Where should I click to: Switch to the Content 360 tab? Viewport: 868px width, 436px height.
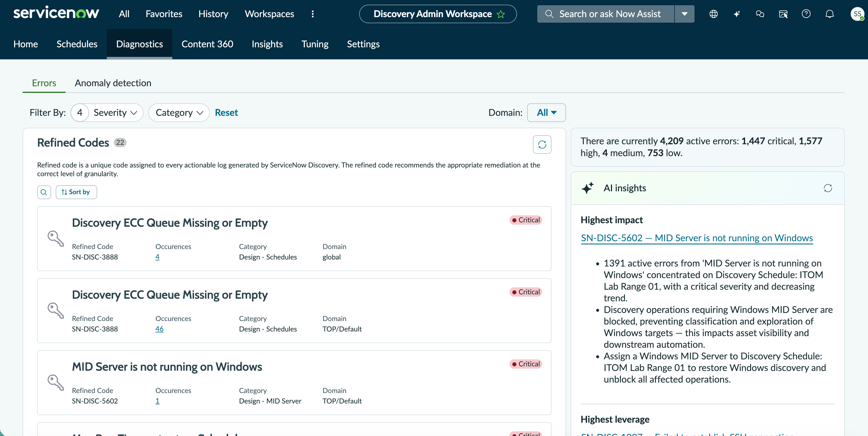click(207, 44)
